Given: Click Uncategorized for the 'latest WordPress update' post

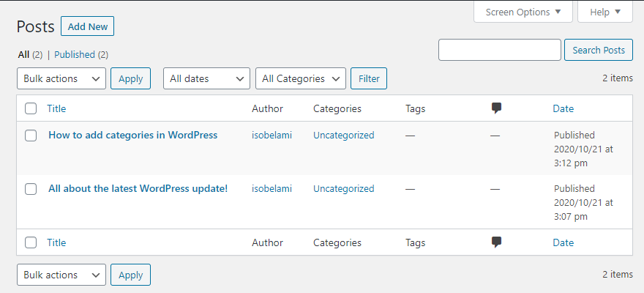Looking at the screenshot, I should click(344, 189).
